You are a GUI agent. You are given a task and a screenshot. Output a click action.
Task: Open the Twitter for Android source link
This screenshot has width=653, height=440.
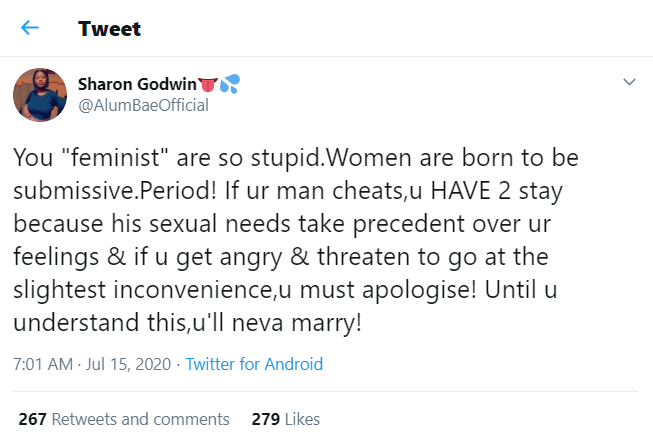(254, 363)
